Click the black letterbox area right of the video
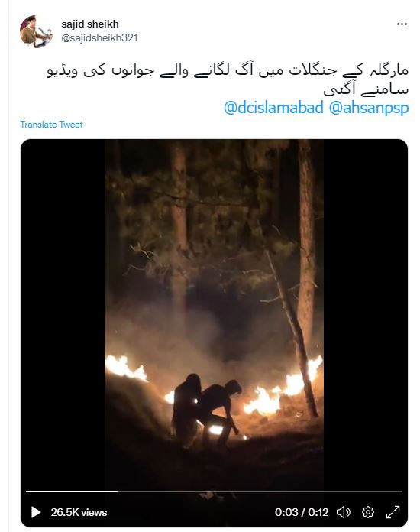The width and height of the screenshot is (420, 532). click(x=366, y=314)
